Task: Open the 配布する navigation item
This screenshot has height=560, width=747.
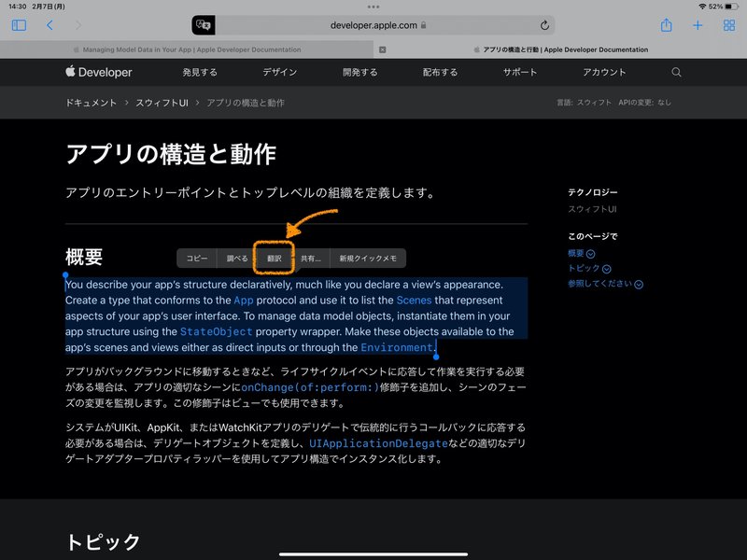Action: coord(440,73)
